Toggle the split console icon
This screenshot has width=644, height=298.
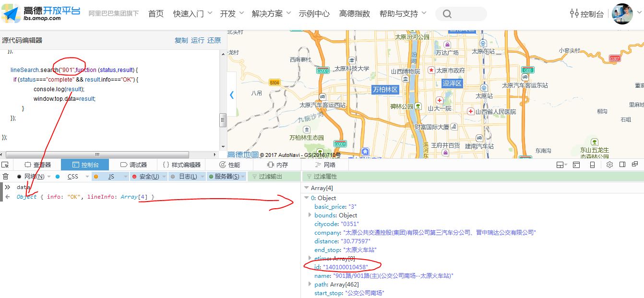[x=576, y=165]
